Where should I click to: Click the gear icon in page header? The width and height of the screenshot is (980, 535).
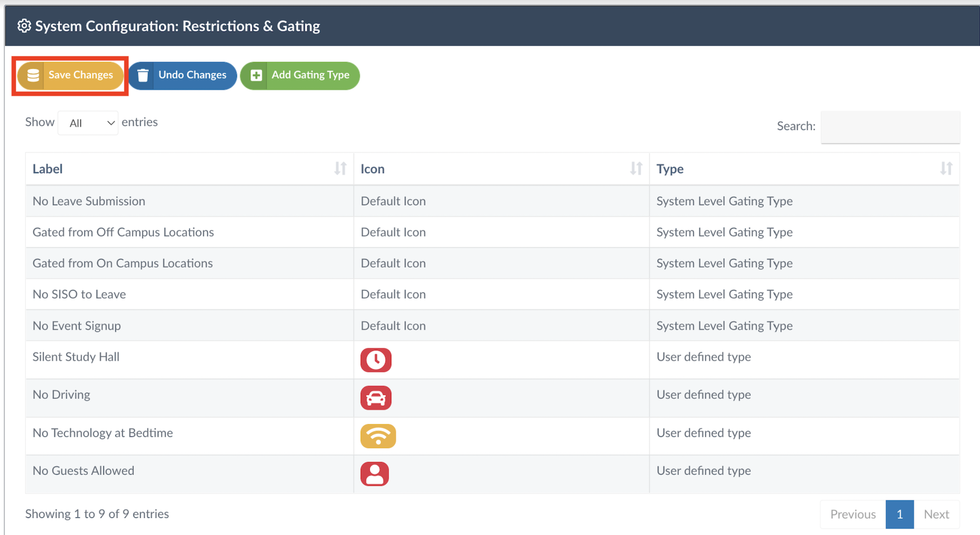24,26
